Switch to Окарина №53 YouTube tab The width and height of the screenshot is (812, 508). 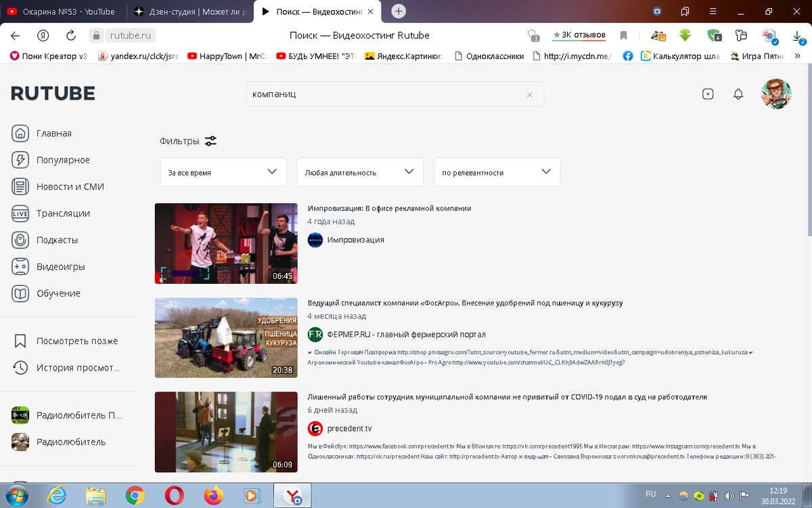coord(62,12)
